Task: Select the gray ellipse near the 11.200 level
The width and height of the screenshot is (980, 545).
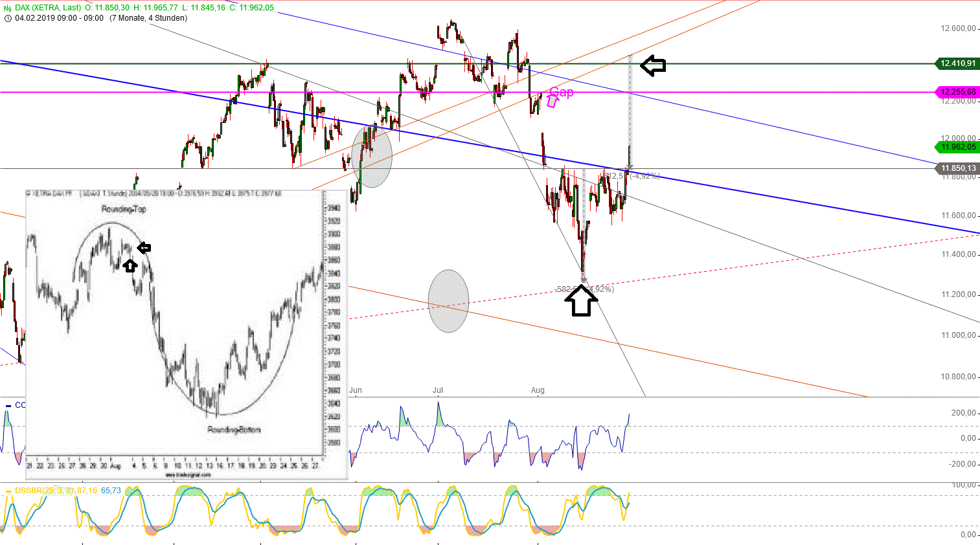Action: (x=448, y=301)
